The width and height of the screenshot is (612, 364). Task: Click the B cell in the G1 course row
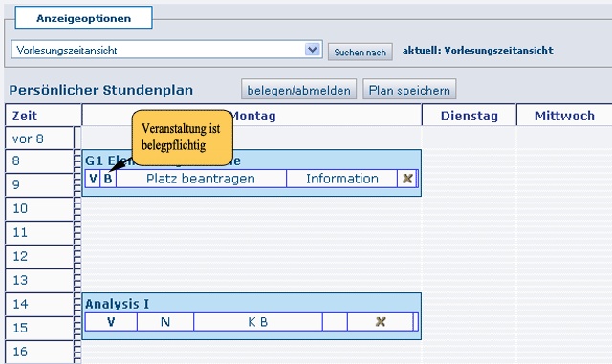point(108,179)
